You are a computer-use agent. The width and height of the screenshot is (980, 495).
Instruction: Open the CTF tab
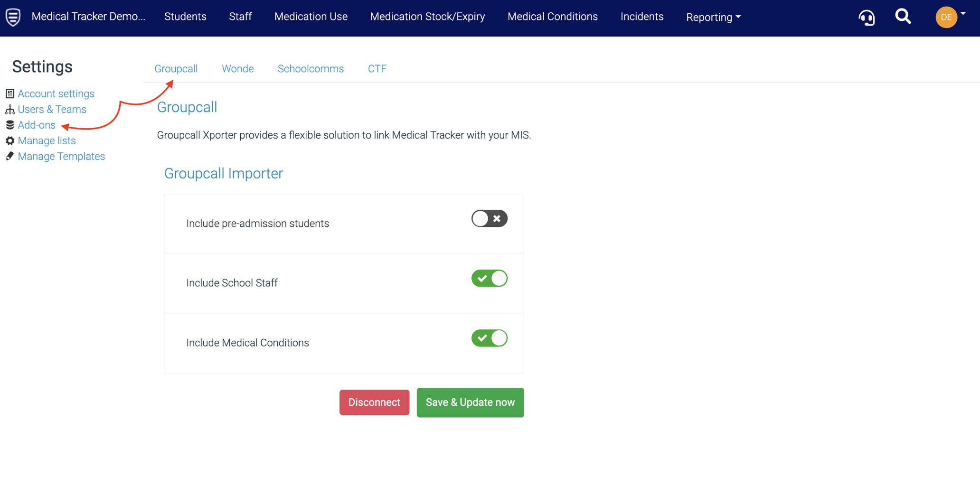(x=377, y=69)
